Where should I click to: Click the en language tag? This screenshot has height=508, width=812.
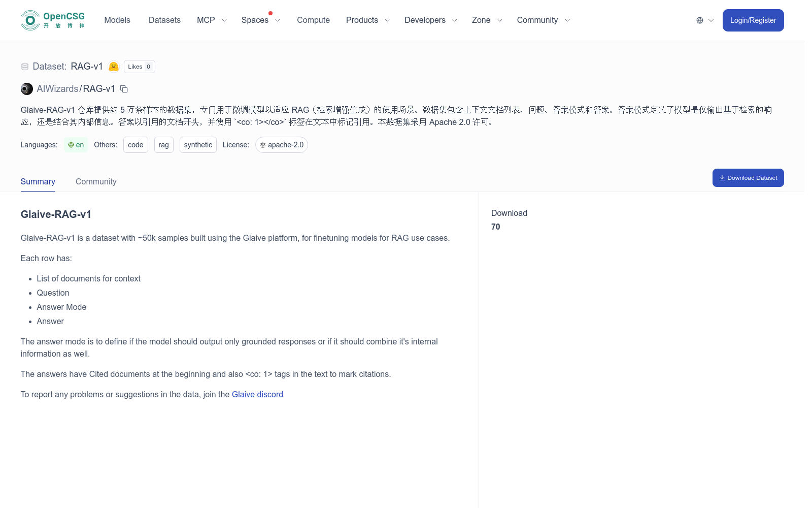pyautogui.click(x=76, y=145)
